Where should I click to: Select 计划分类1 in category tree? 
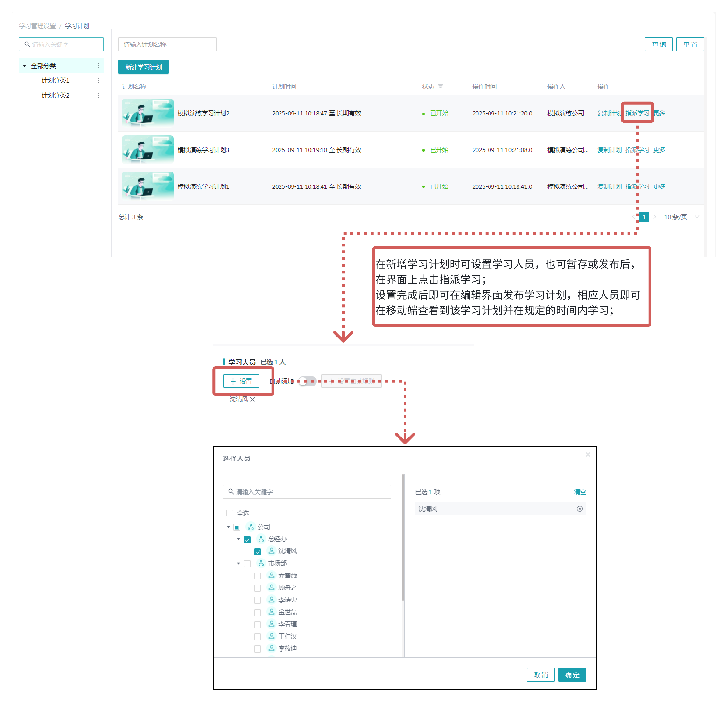[x=55, y=80]
